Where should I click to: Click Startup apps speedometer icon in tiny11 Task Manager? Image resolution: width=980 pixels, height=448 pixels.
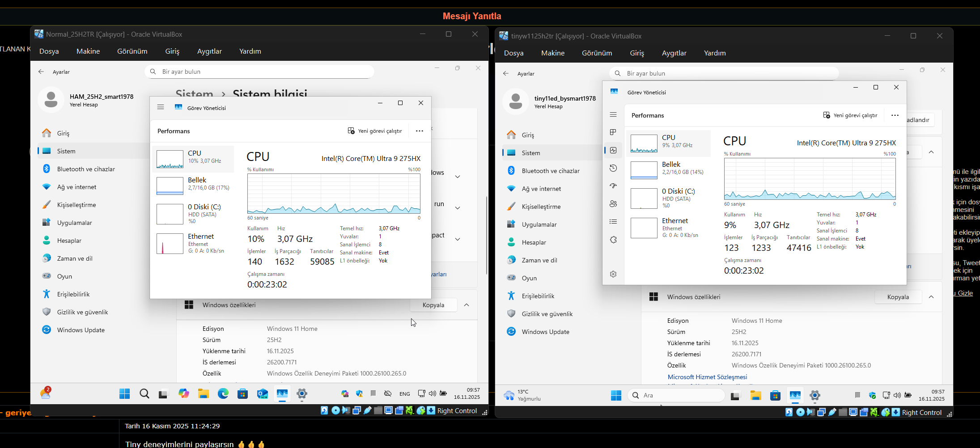(x=613, y=186)
